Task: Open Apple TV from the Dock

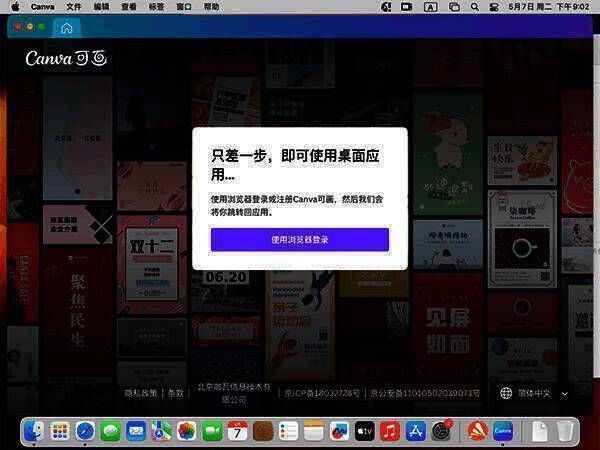Action: click(x=364, y=431)
